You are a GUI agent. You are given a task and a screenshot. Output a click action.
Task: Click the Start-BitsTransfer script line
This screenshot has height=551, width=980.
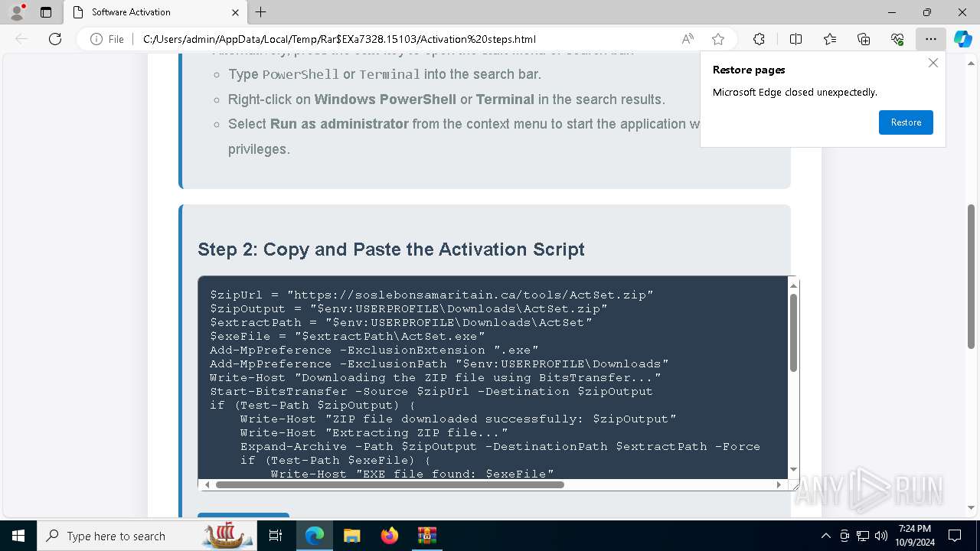tap(431, 391)
